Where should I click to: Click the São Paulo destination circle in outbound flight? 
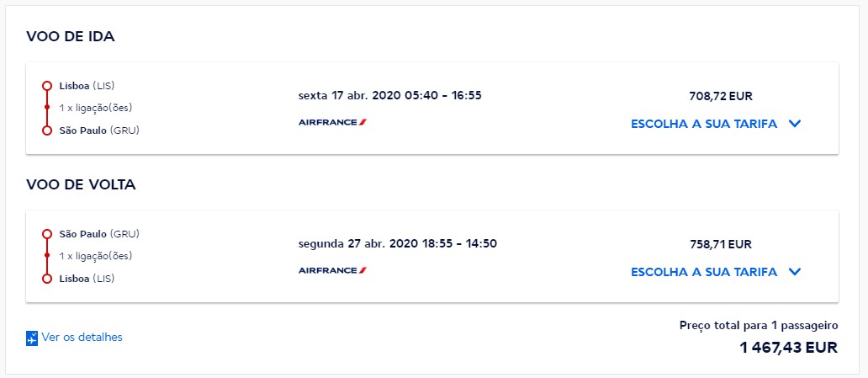click(47, 130)
